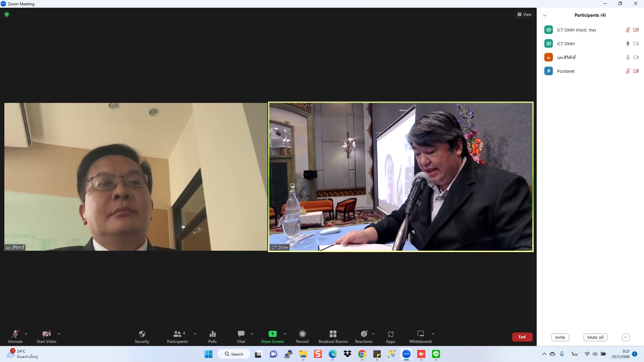Open the Chat panel
The width and height of the screenshot is (644, 362).
point(241,336)
